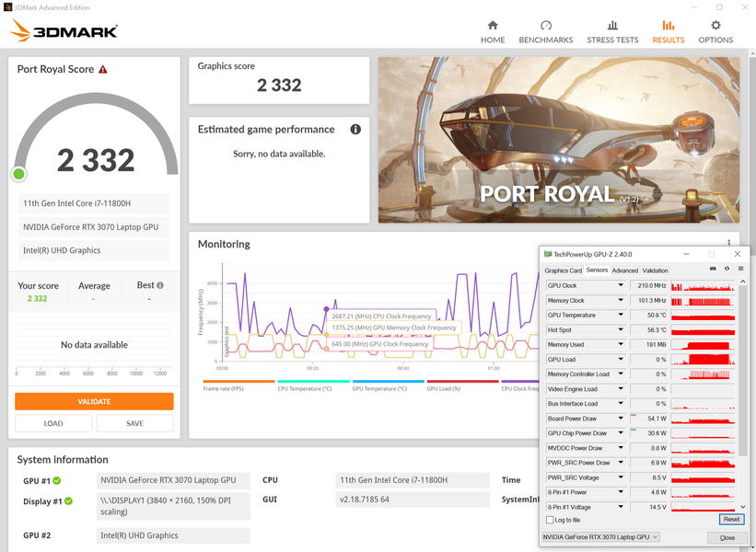756x552 pixels.
Task: Switch to the Graphics Card tab
Action: click(563, 270)
